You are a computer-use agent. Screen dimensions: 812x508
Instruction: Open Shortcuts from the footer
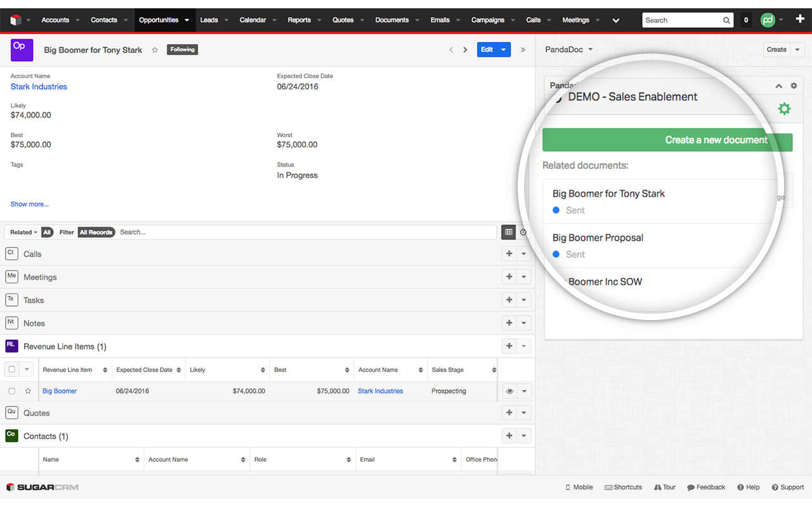(x=623, y=487)
